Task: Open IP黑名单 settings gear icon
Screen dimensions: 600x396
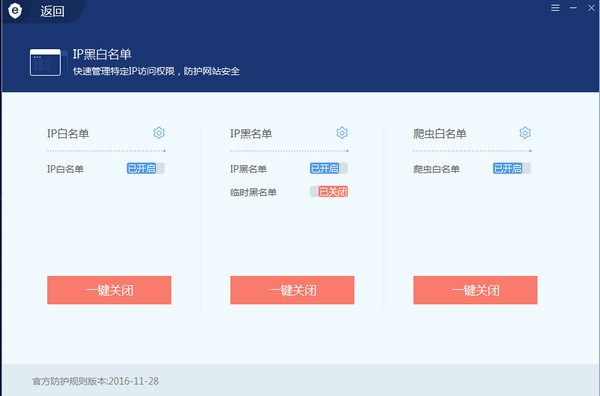Action: 342,133
